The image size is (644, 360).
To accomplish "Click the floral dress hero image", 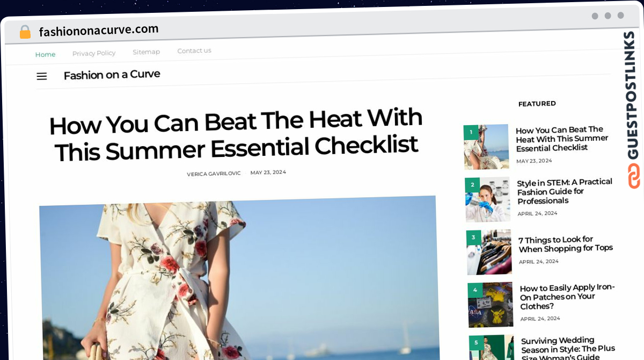I will (x=239, y=279).
